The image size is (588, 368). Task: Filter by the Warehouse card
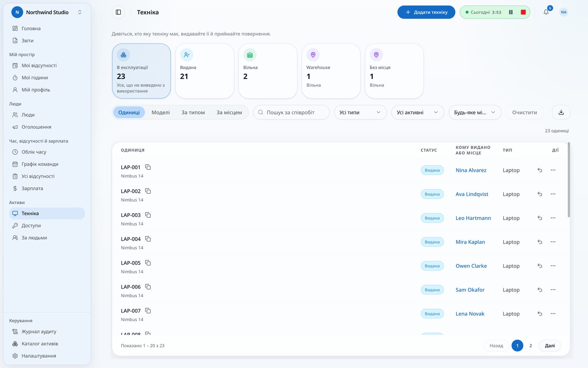331,71
